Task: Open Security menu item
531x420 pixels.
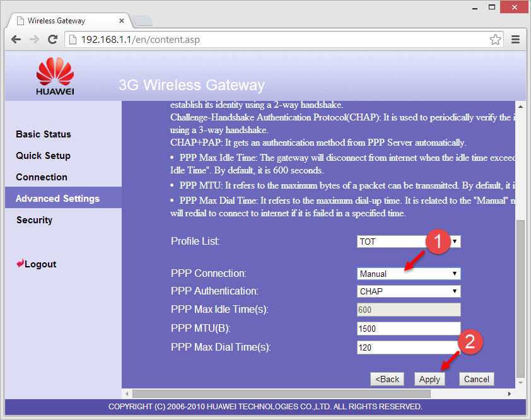Action: click(x=34, y=220)
